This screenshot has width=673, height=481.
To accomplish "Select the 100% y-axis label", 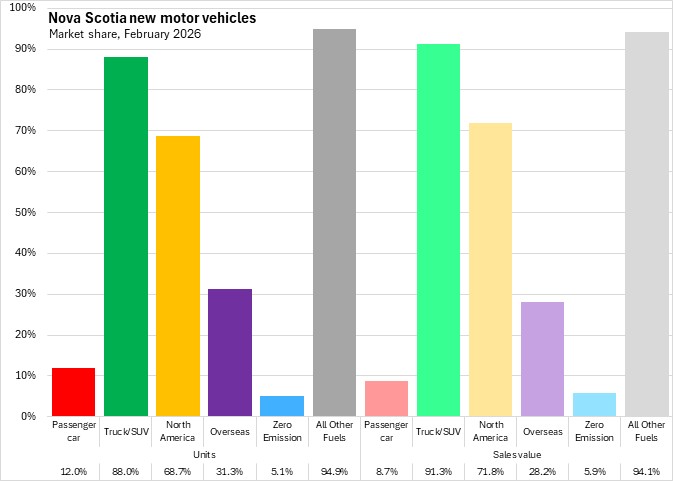I will (x=24, y=8).
